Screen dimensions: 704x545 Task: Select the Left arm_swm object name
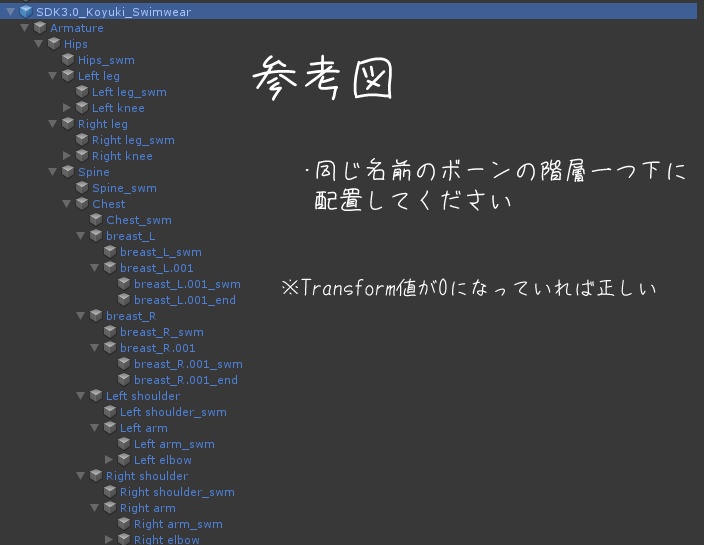pos(174,444)
